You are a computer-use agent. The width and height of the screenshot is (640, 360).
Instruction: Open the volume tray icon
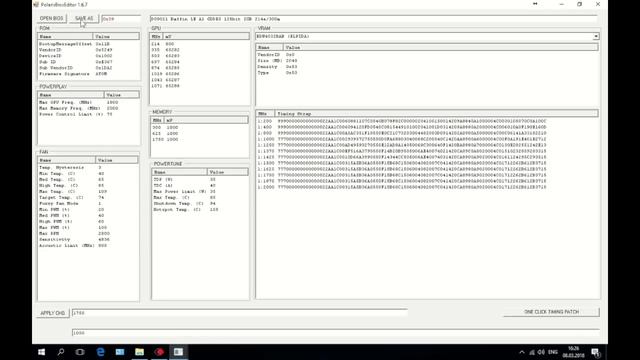tap(541, 352)
